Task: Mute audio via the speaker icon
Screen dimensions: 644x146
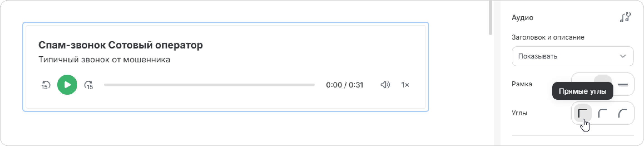Action: (x=385, y=85)
